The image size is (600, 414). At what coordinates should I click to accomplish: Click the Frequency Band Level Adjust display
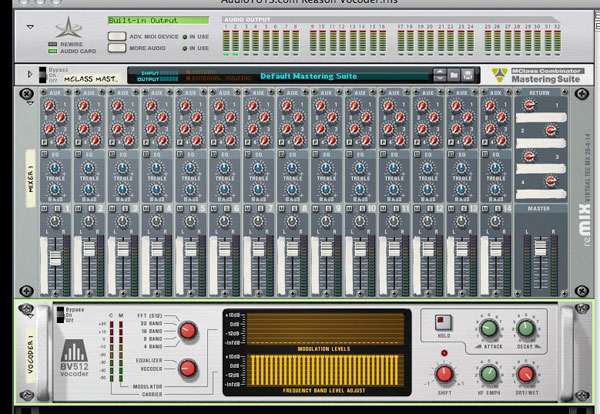point(324,370)
